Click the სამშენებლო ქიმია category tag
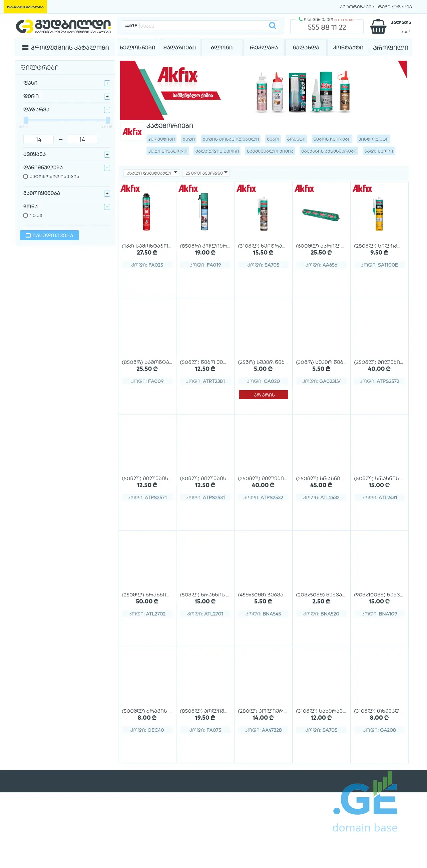Viewport: 427px width, 868px height. pyautogui.click(x=270, y=151)
